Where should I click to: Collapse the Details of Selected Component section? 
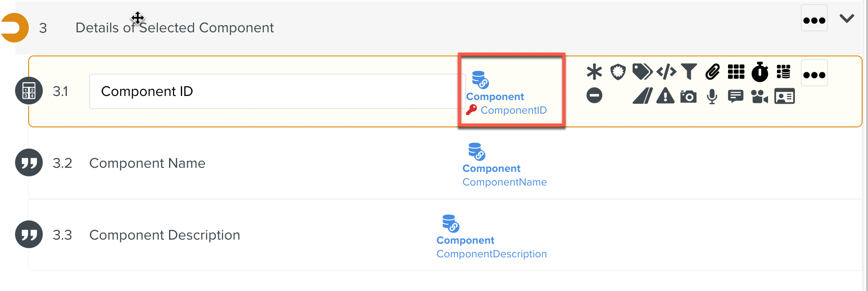coord(847,19)
